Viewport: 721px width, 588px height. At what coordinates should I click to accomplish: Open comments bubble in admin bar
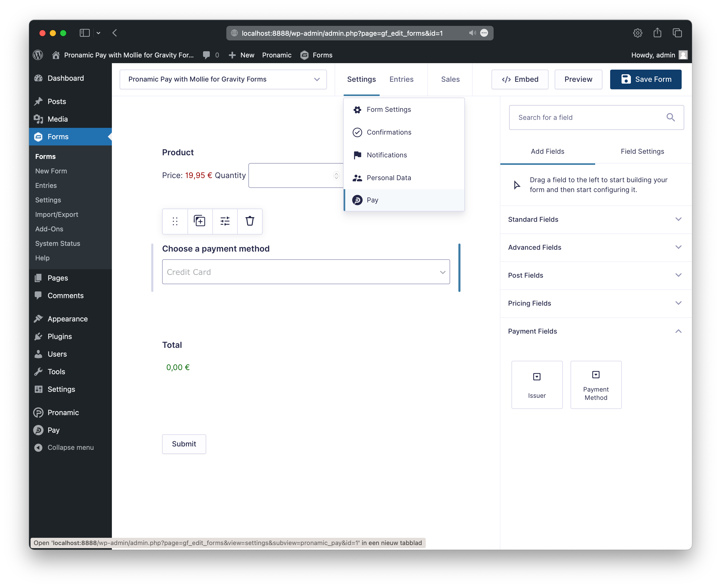pos(206,55)
